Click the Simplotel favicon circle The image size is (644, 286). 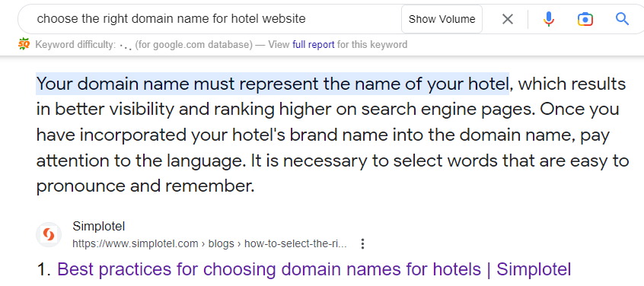tap(49, 235)
